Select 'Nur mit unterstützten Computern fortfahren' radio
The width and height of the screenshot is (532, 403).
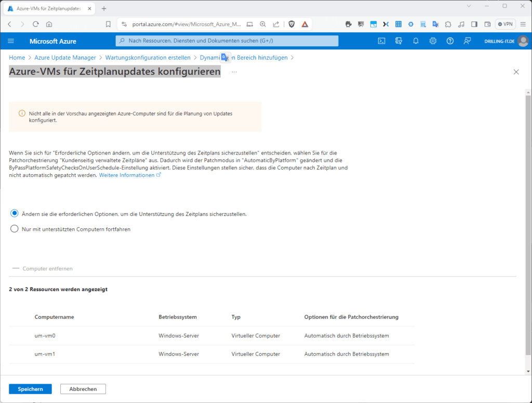pyautogui.click(x=14, y=228)
